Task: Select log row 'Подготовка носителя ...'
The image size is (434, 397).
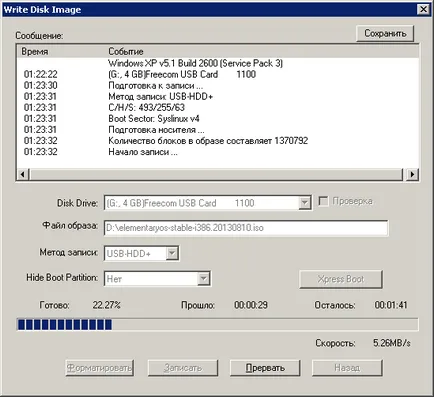Action: click(x=218, y=129)
